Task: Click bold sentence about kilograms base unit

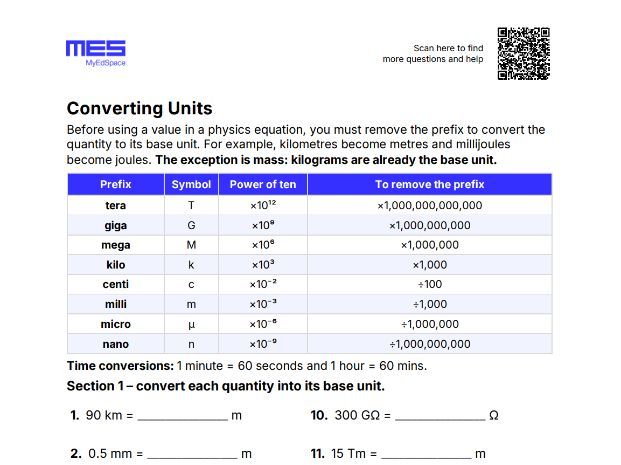Action: (x=326, y=160)
